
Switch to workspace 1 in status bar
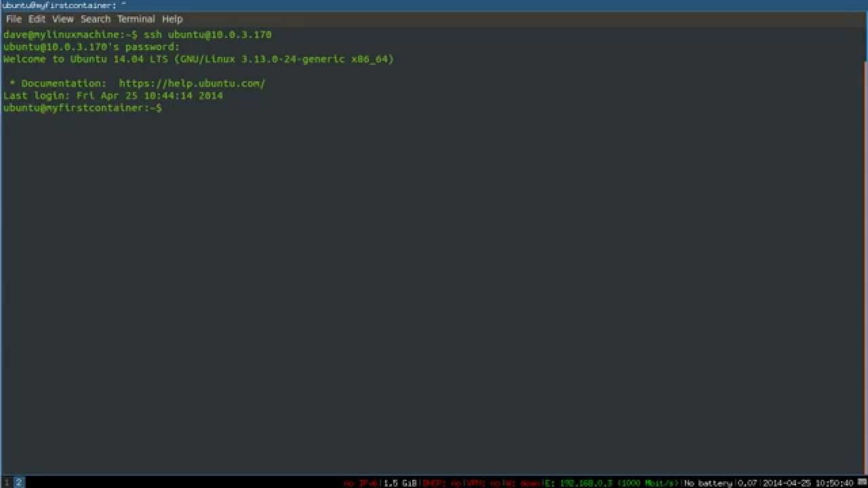click(x=7, y=483)
